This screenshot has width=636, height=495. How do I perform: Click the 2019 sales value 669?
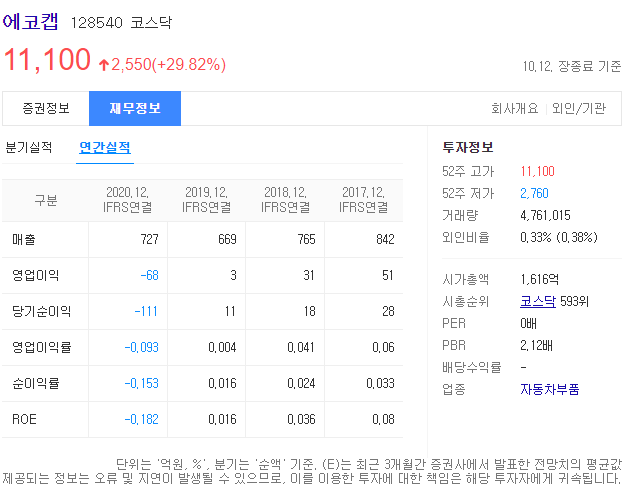(x=227, y=239)
